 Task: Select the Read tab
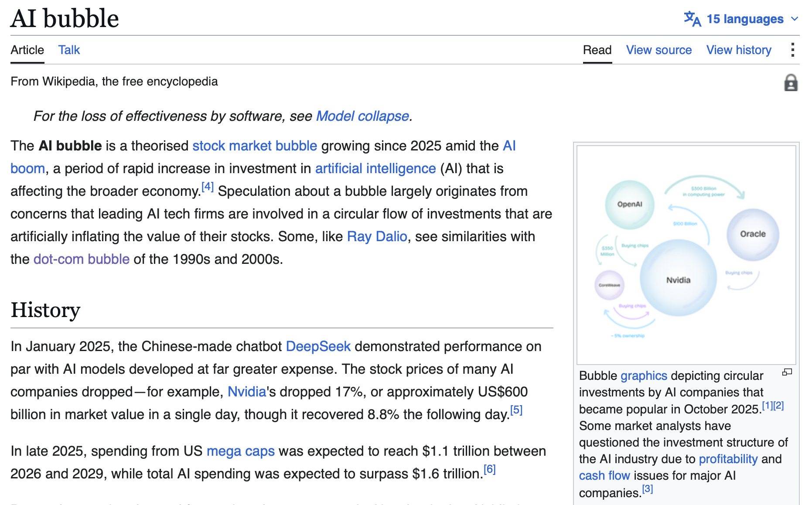click(597, 50)
